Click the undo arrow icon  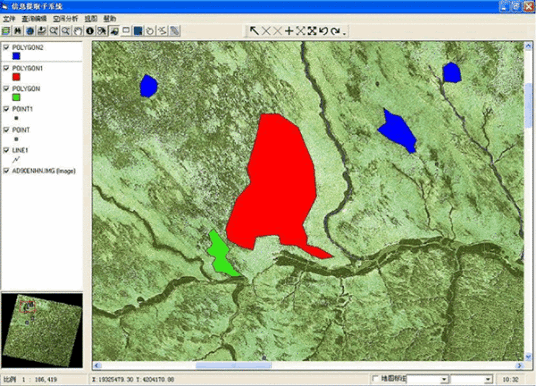point(323,31)
